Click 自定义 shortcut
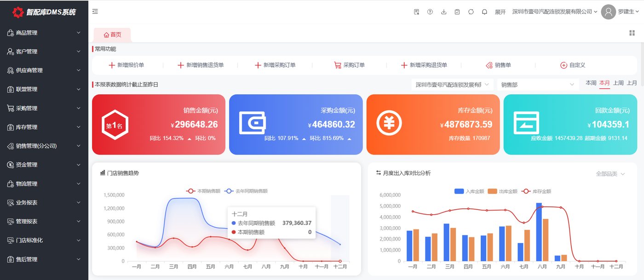The height and width of the screenshot is (280, 644). [x=573, y=65]
